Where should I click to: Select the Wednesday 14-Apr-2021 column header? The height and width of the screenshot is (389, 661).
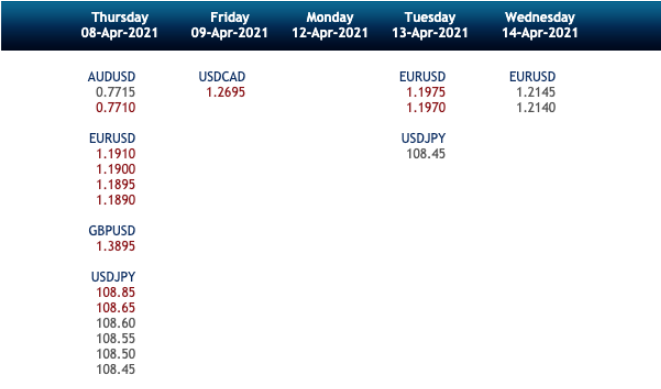coord(540,25)
